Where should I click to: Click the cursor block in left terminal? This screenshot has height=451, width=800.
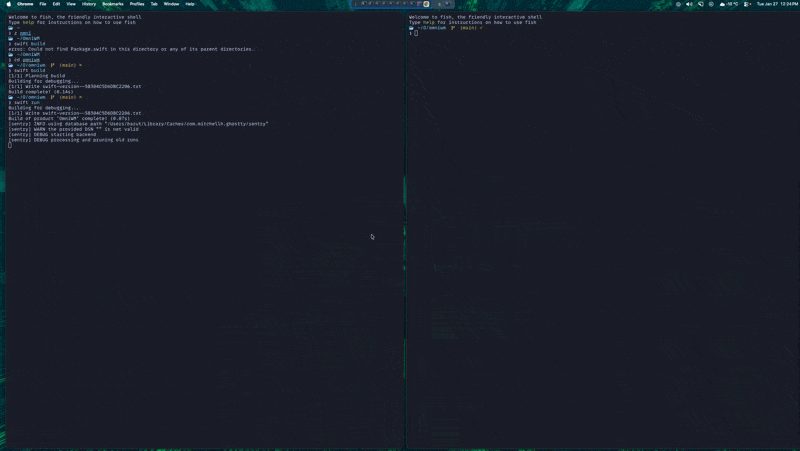pos(10,145)
